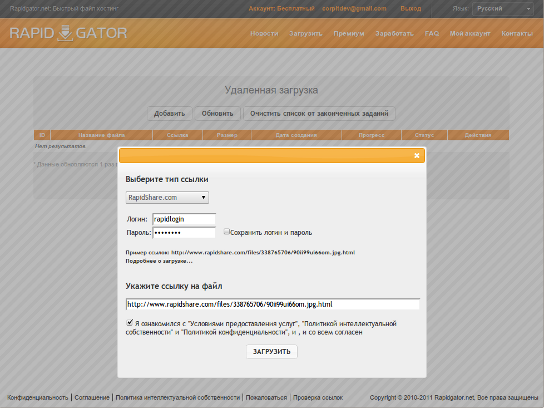Click the Обновить button
Screen dimensions: 544x408
[218, 113]
